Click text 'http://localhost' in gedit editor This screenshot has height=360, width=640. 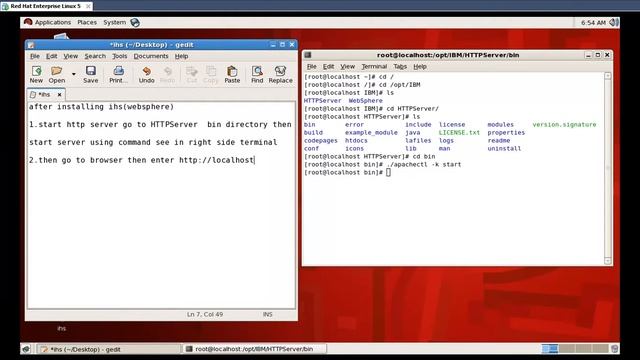(217, 160)
